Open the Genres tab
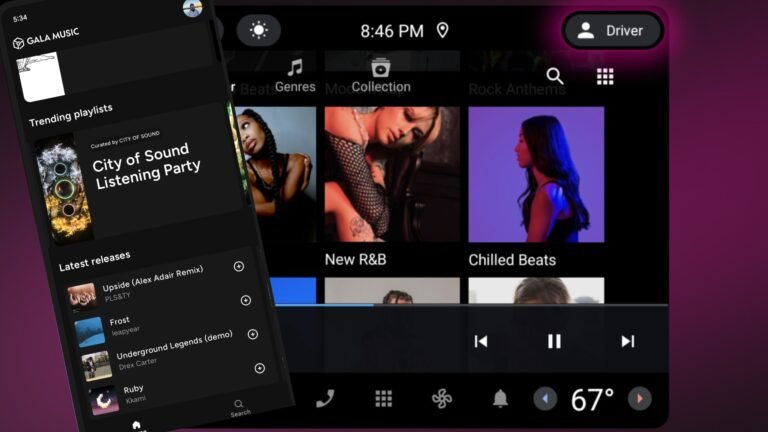768x432 pixels. (295, 76)
